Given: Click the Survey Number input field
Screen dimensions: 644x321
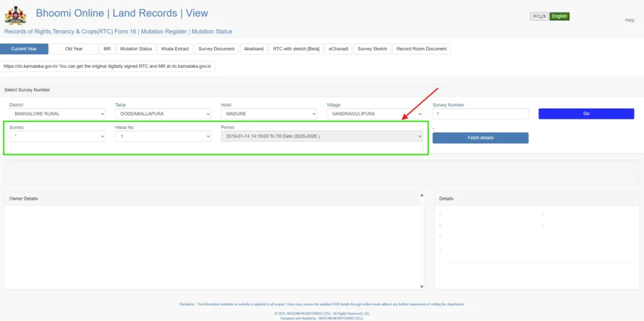Looking at the screenshot, I should (480, 114).
